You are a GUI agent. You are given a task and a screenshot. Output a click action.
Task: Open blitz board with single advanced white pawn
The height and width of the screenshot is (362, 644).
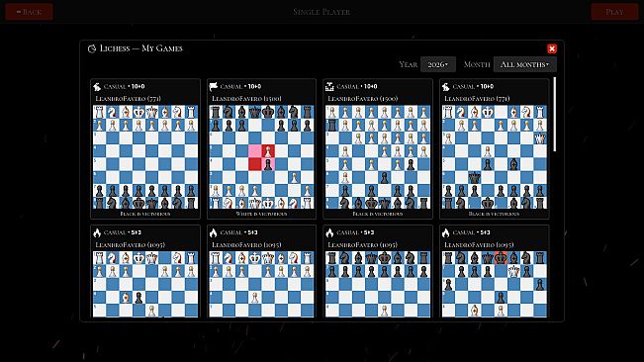(x=261, y=284)
